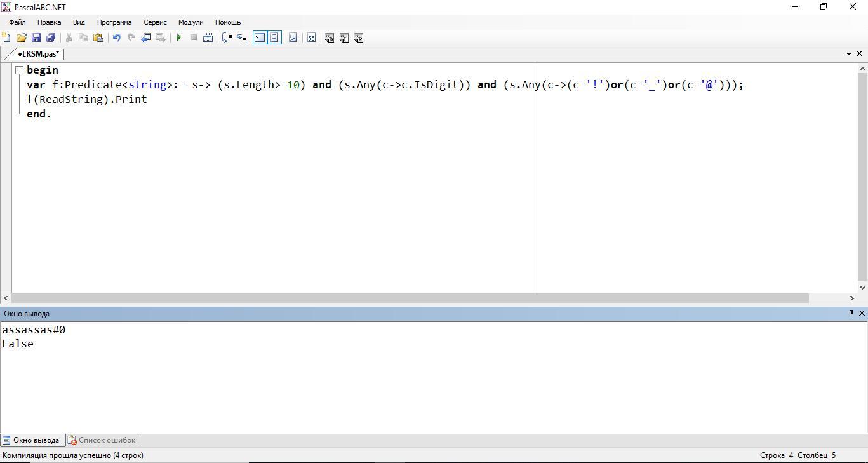Image resolution: width=868 pixels, height=463 pixels.
Task: Open the Сервис menu
Action: coord(155,22)
